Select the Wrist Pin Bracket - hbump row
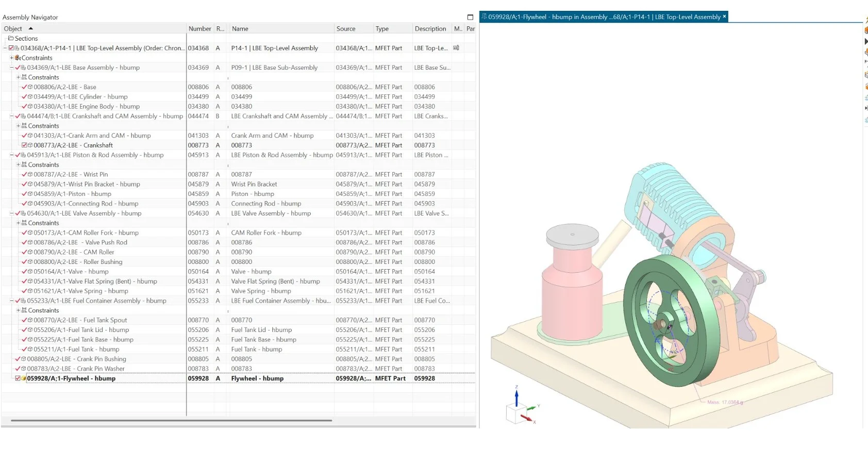Viewport: 868px width, 464px height. click(238, 184)
